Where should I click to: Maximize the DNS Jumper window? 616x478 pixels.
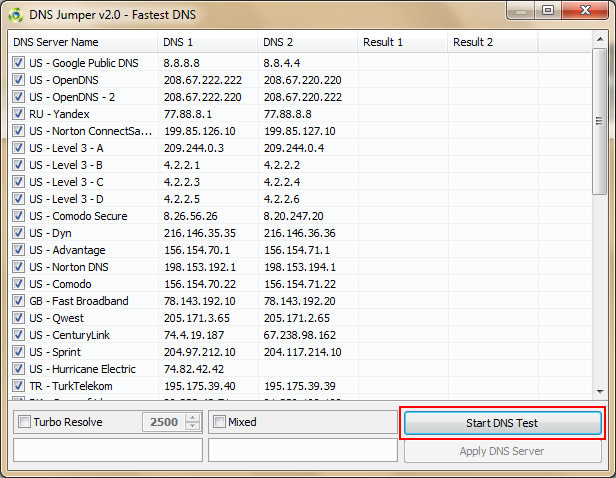[548, 11]
